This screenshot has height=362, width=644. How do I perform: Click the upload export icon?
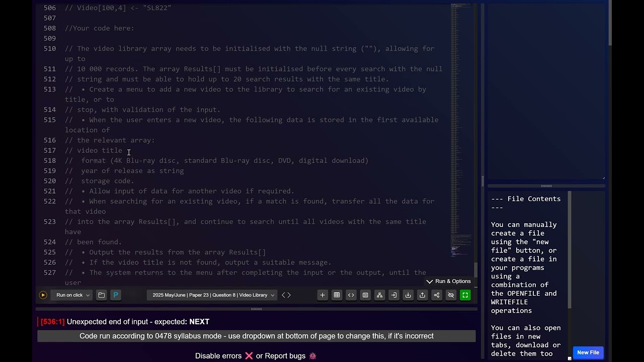[x=422, y=295]
